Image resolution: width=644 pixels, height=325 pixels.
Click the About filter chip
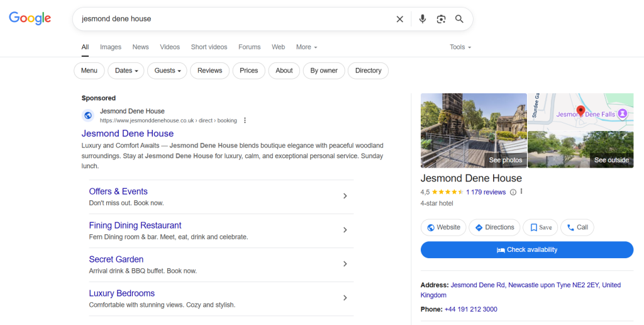284,71
